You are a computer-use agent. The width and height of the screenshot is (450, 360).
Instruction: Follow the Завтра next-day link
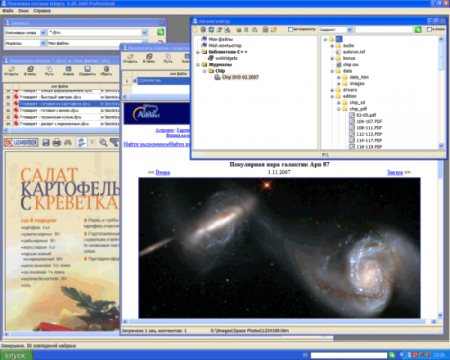[395, 172]
